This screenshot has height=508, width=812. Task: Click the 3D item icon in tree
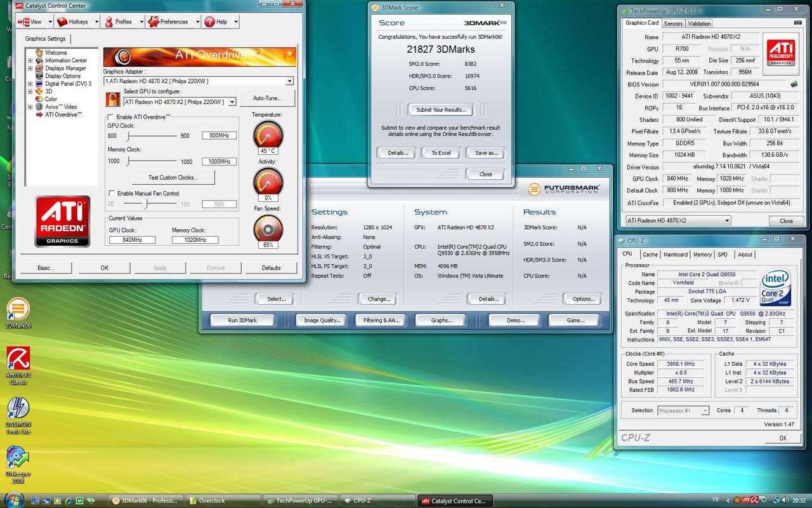tap(39, 91)
